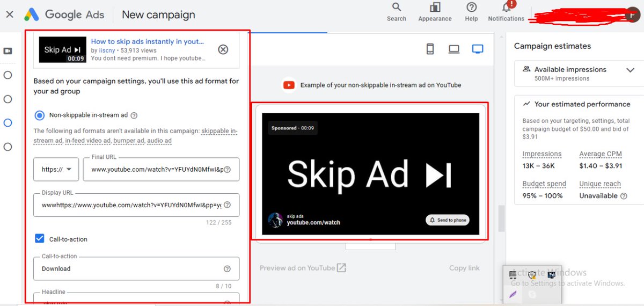Close the new campaign editor with X
Screen dimensions: 644x306
pos(9,14)
